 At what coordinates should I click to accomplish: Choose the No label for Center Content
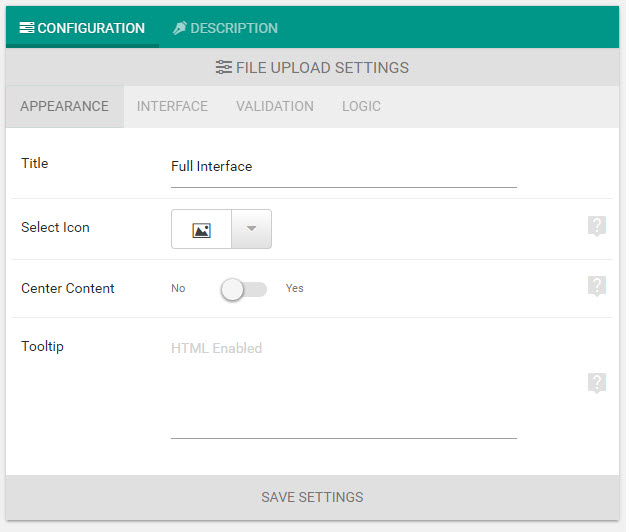tap(178, 288)
